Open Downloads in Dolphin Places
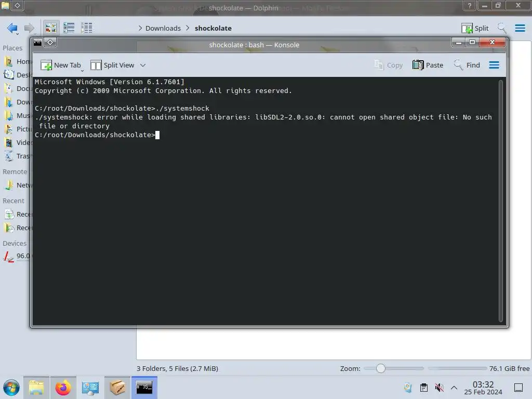Viewport: 532px width, 399px height. [x=17, y=102]
